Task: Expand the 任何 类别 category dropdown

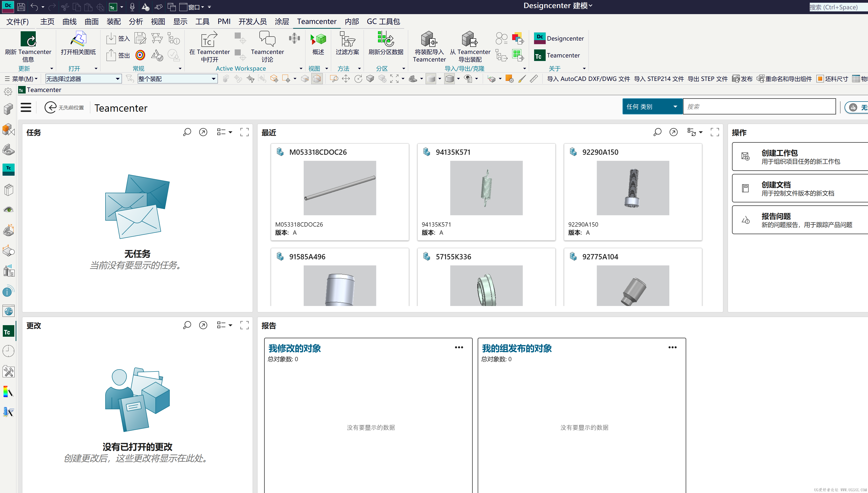Action: [x=652, y=107]
